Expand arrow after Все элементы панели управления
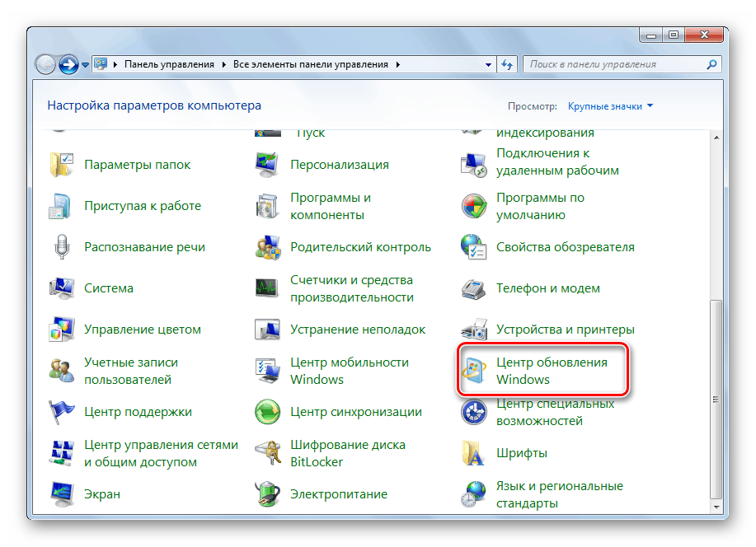The height and width of the screenshot is (547, 756). pyautogui.click(x=397, y=64)
